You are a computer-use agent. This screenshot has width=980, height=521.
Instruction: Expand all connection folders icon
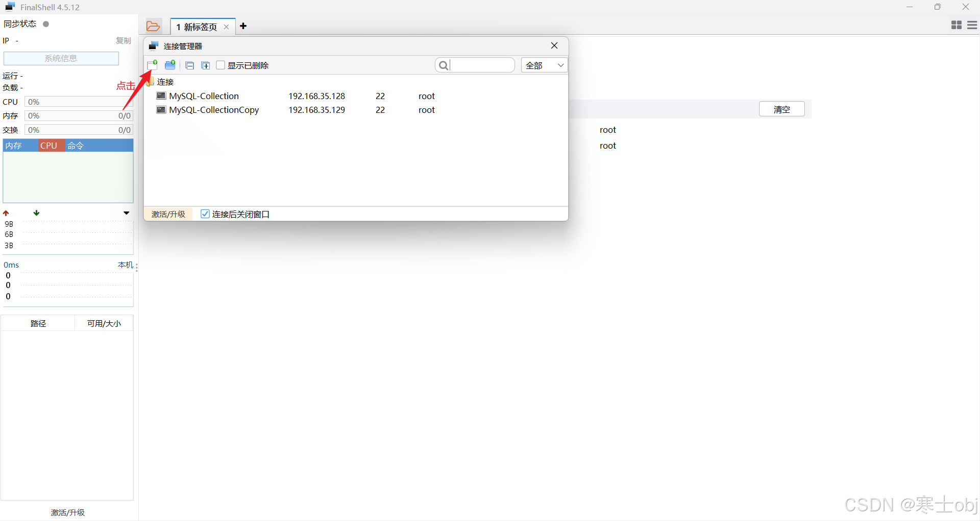point(205,65)
